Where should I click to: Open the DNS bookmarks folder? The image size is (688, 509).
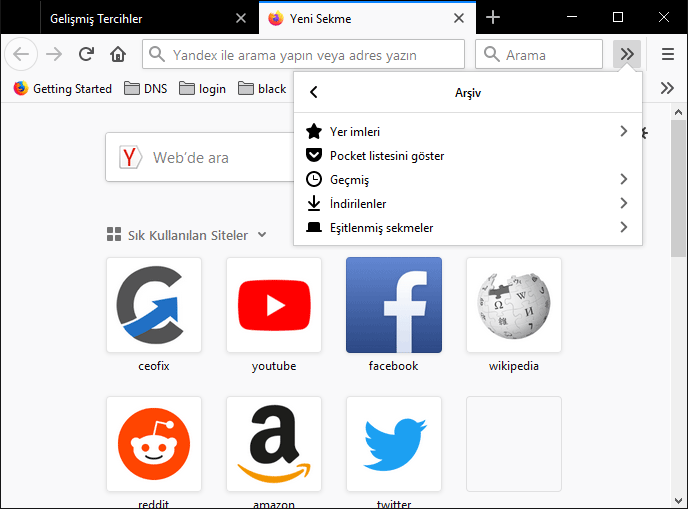[145, 88]
